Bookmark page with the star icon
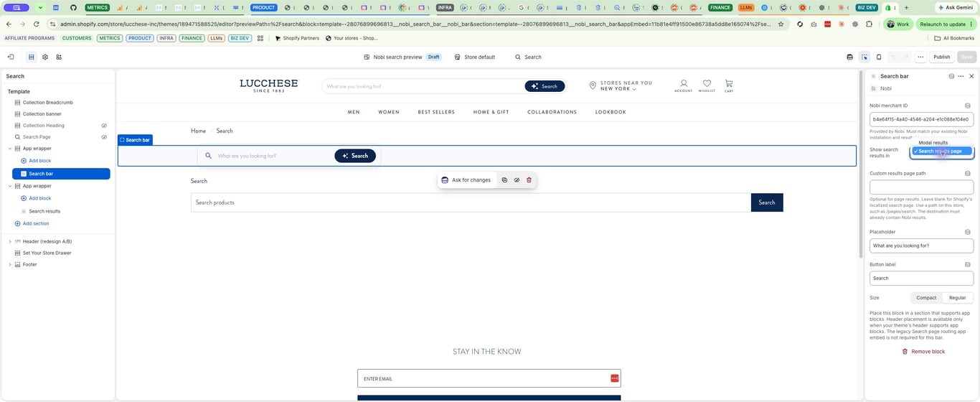The image size is (980, 402). (x=781, y=24)
